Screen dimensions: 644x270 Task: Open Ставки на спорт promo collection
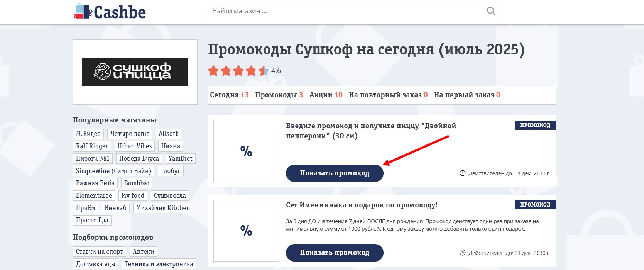[x=100, y=251]
